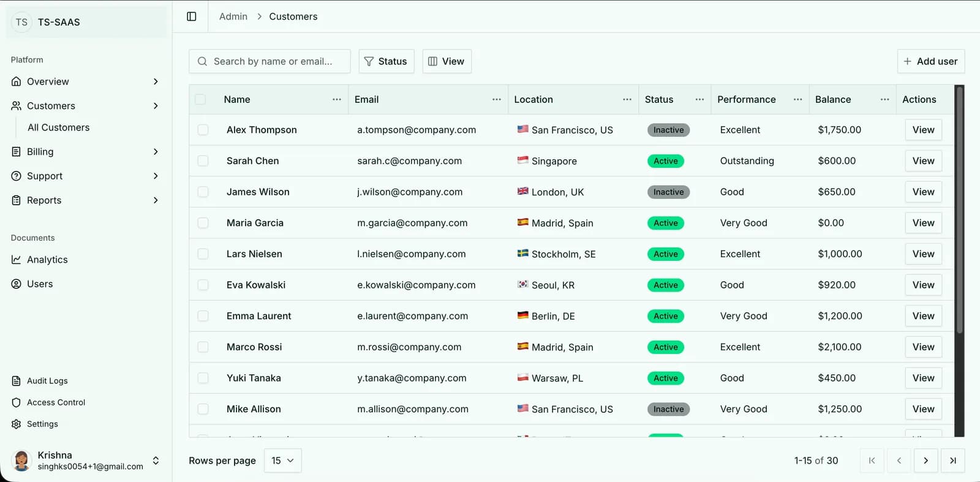
Task: Click the Audit Logs icon
Action: click(x=17, y=381)
